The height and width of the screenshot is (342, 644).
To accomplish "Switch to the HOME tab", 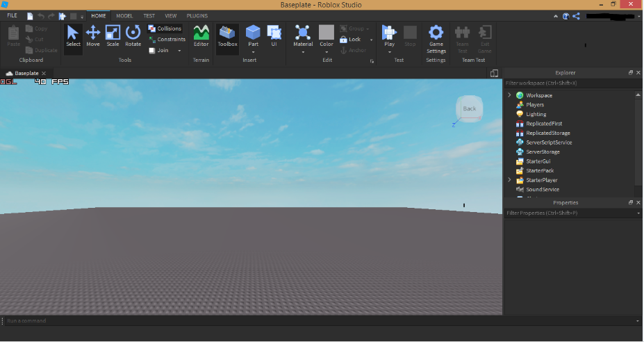I will 99,15.
